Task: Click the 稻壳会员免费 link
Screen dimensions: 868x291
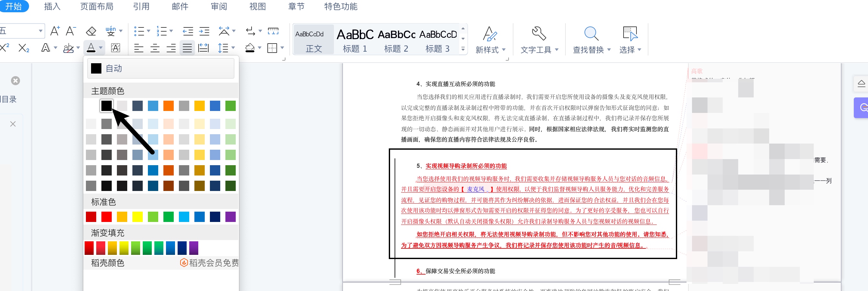Action: pyautogui.click(x=210, y=263)
